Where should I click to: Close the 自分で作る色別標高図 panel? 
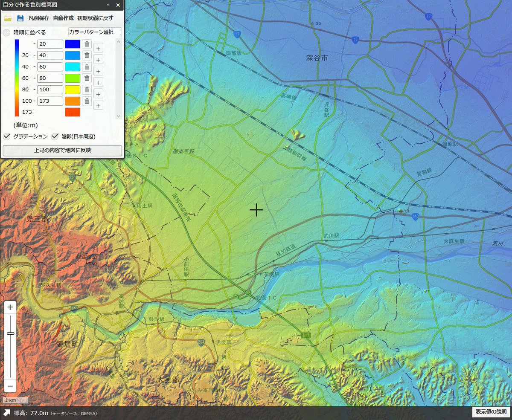click(118, 5)
